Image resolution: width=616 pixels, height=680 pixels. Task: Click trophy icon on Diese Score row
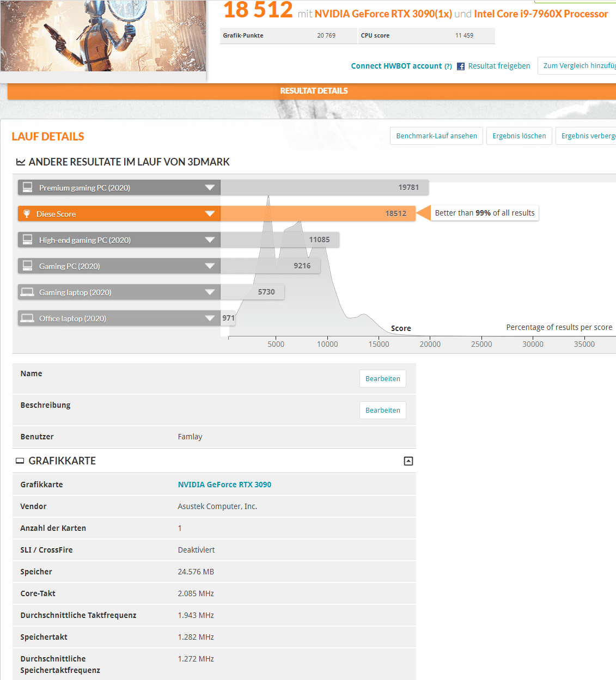(27, 213)
